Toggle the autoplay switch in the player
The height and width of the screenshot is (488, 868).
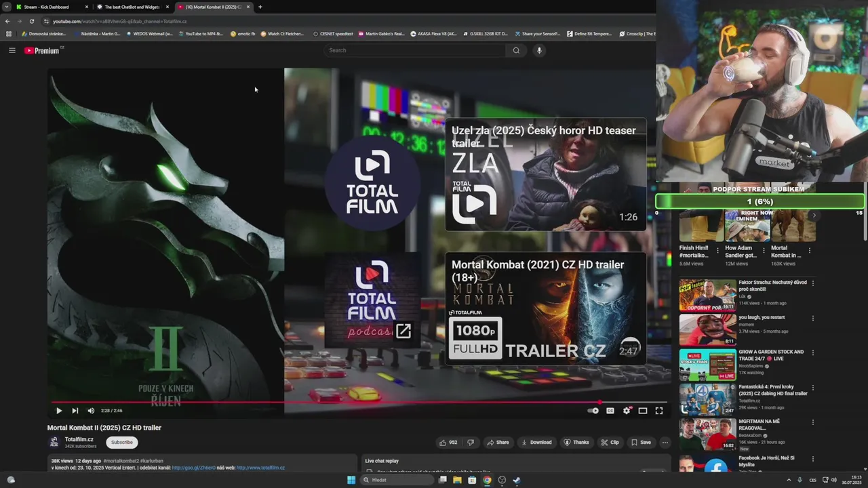[593, 411]
